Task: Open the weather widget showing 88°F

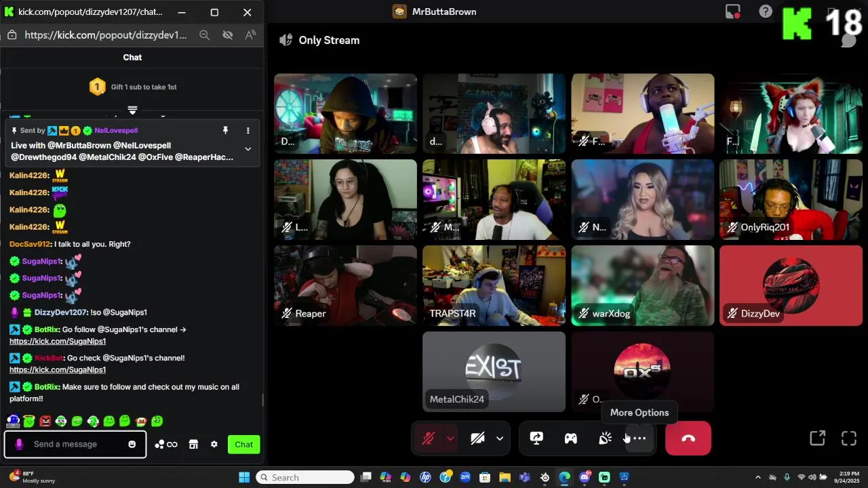Action: 32,477
